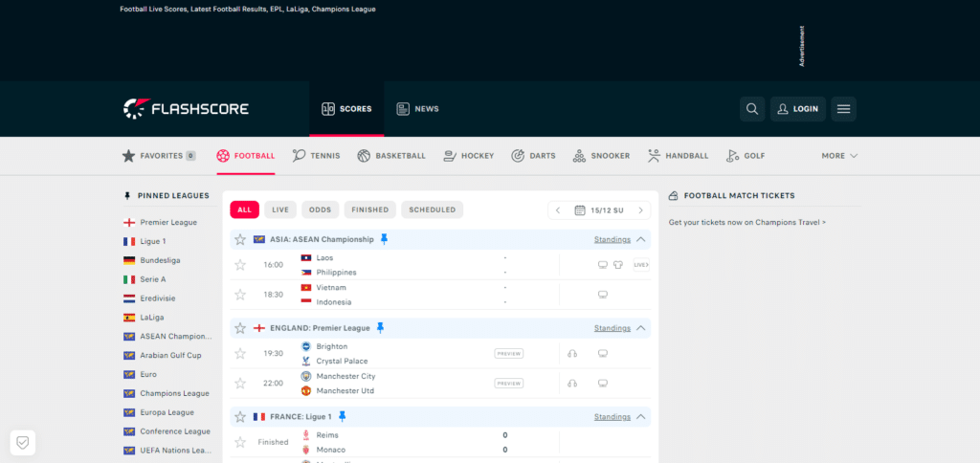The width and height of the screenshot is (980, 463).
Task: Select the SCORES tab
Action: coord(346,109)
